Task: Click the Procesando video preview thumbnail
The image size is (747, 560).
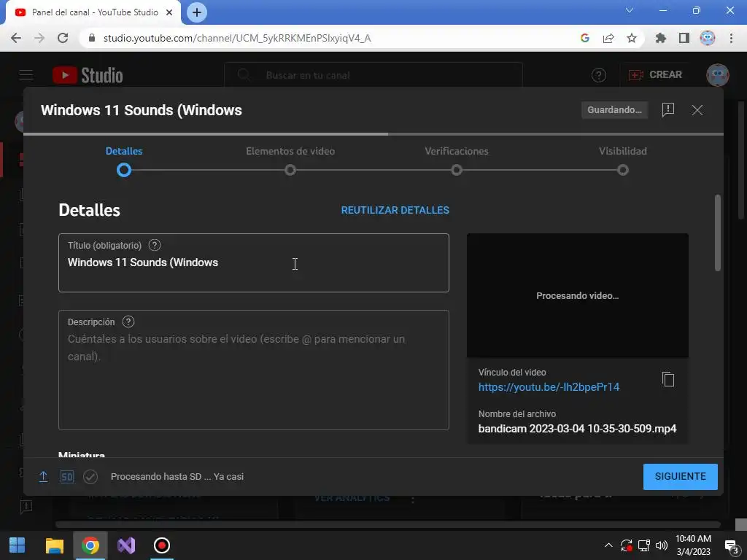Action: tap(578, 295)
